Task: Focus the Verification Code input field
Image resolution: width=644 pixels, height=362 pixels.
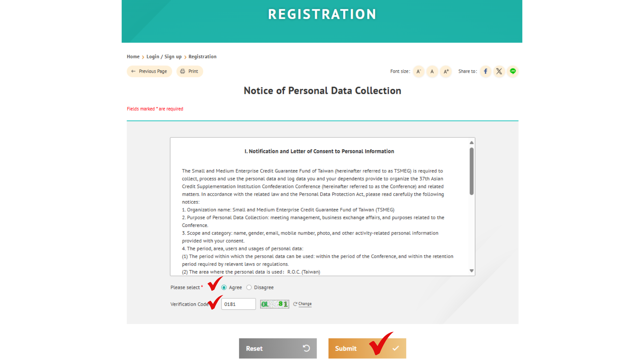Action: point(238,304)
